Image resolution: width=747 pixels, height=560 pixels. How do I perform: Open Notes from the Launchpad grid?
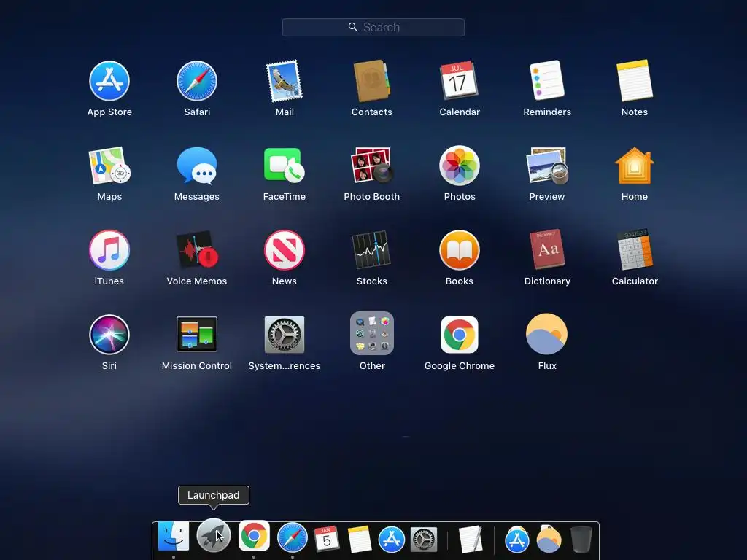point(635,81)
